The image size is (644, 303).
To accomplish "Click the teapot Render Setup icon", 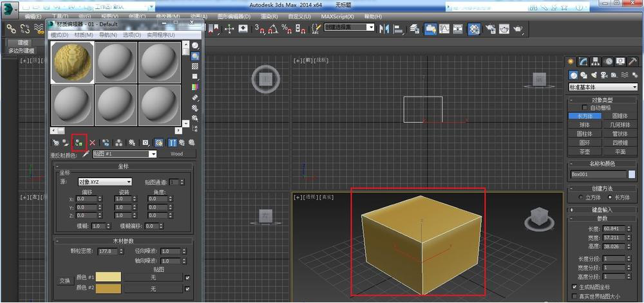I will (x=489, y=28).
